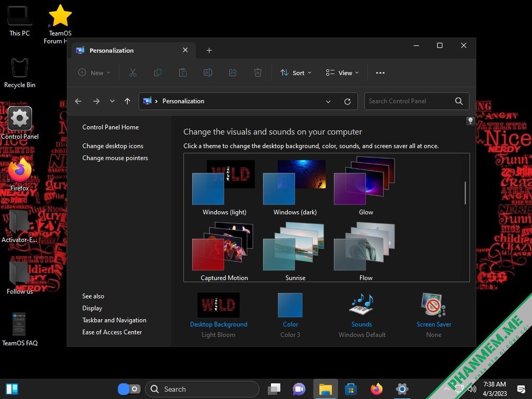The height and width of the screenshot is (399, 532).
Task: Open the Firefox desktop shortcut
Action: (x=20, y=175)
